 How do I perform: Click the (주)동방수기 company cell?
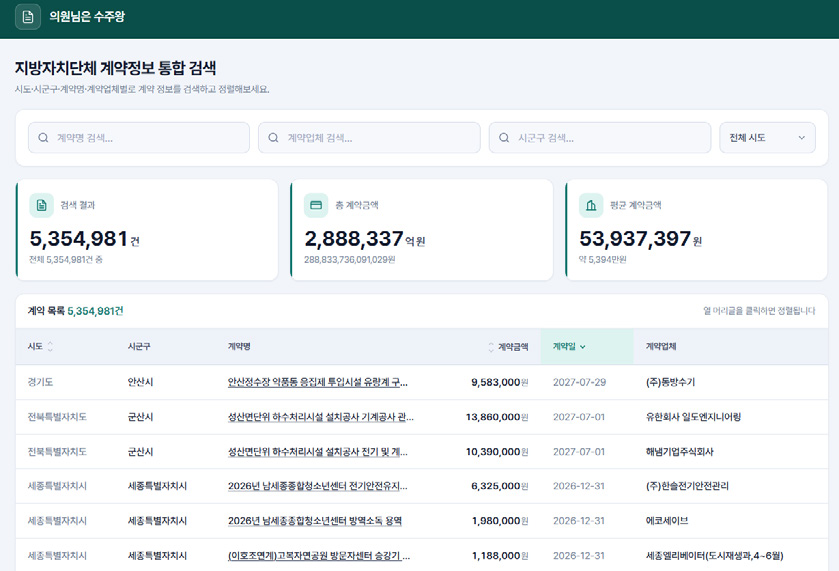670,382
